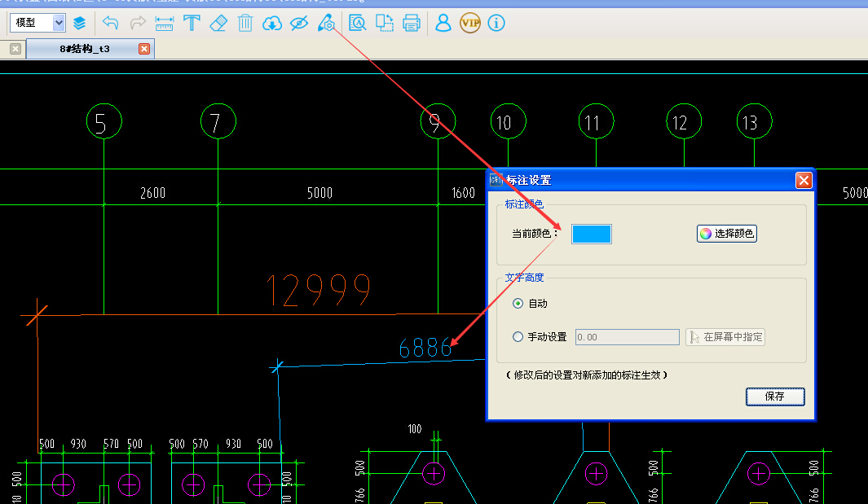Open the layers manager icon
Viewport: 868px width, 504px height.
coord(80,24)
